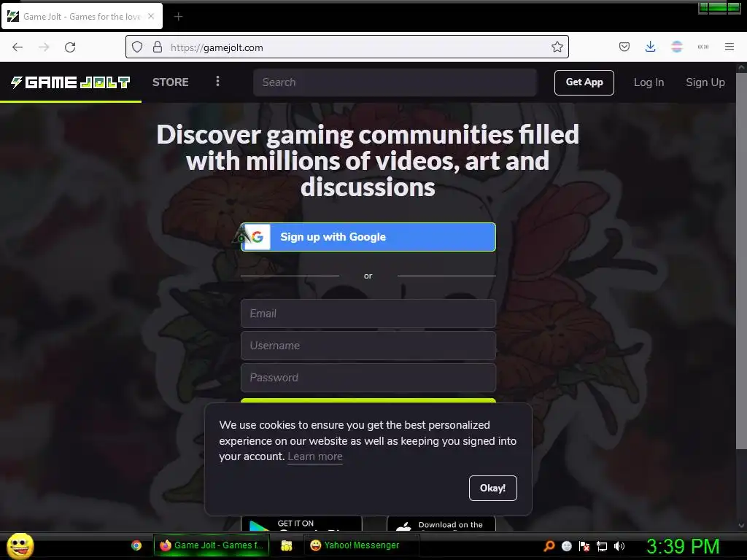Click the Google Play badge
The width and height of the screenshot is (747, 560).
[x=301, y=524]
